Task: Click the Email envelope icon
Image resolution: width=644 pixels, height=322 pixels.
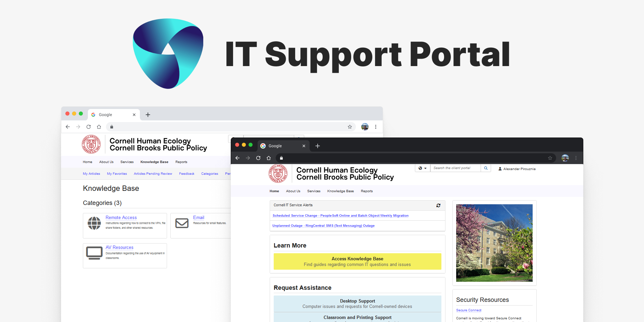Action: [x=182, y=223]
